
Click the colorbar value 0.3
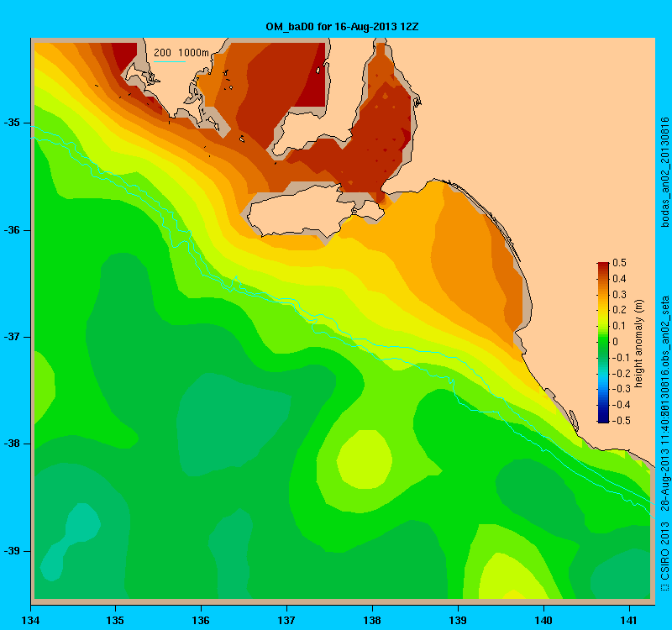click(619, 295)
